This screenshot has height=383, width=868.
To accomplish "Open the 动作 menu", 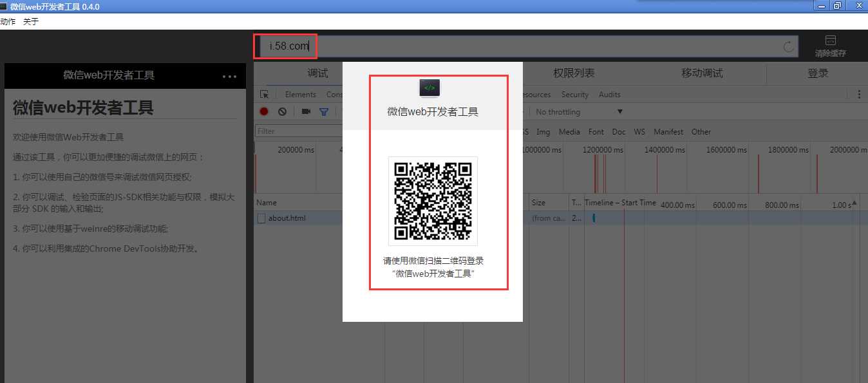I will (x=8, y=21).
